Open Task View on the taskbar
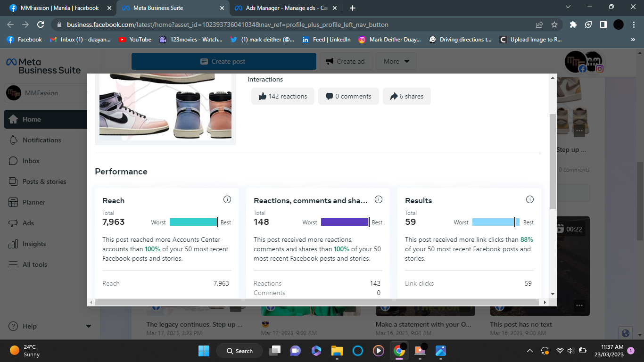The image size is (644, 362). tap(275, 351)
